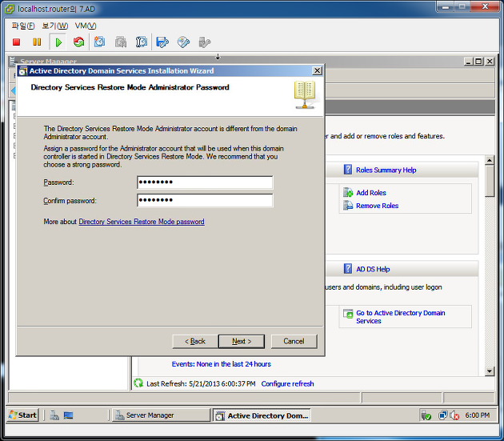The image size is (504, 441).
Task: Open the 보기(W) menu
Action: click(x=55, y=26)
